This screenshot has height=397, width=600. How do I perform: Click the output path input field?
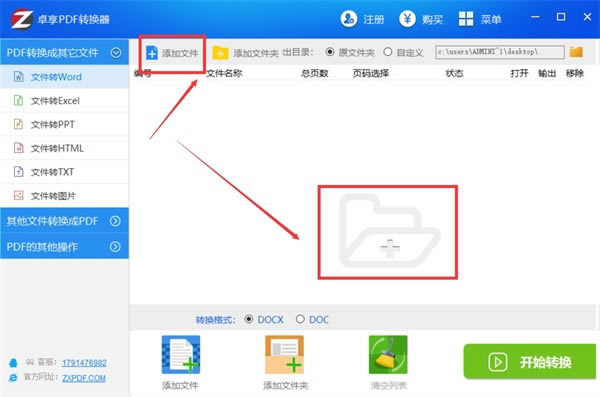coord(500,52)
